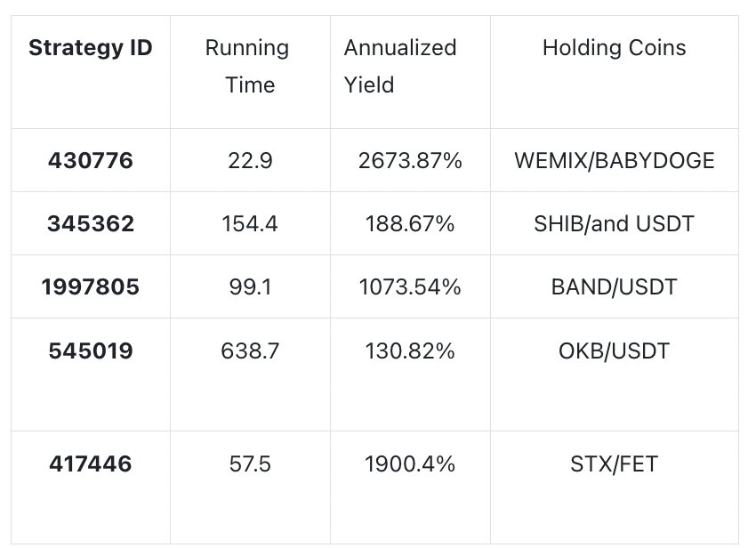The width and height of the screenshot is (756, 548).
Task: Click the Annualized Yield column header
Action: 400,67
